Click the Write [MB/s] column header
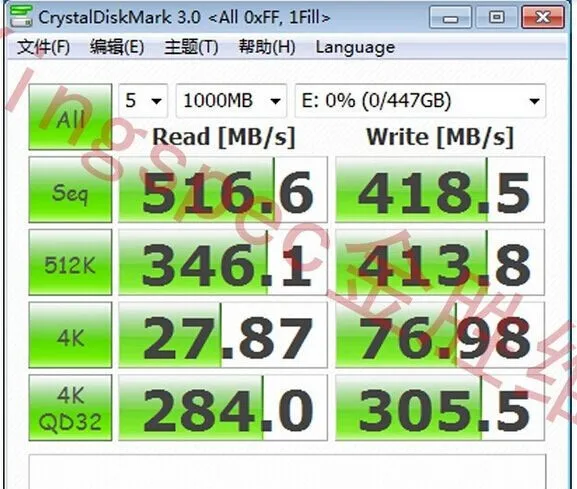This screenshot has width=577, height=489. coord(440,137)
